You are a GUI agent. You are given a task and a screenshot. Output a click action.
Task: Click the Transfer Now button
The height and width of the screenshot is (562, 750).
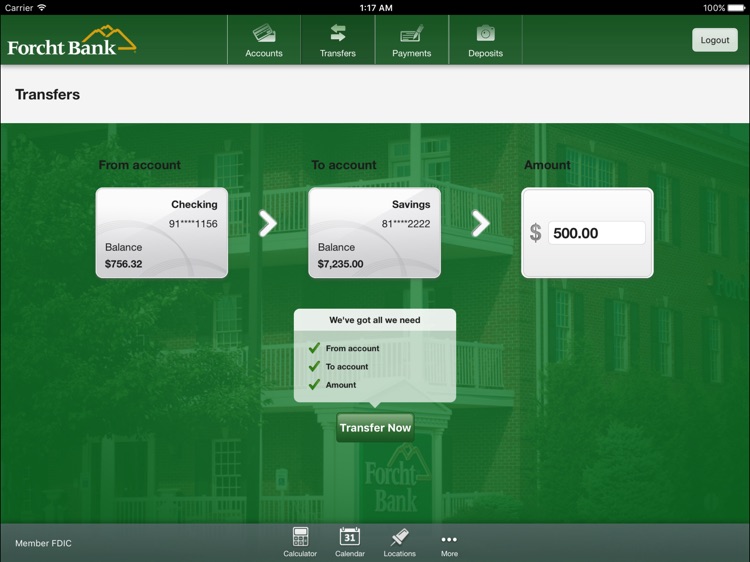coord(375,428)
